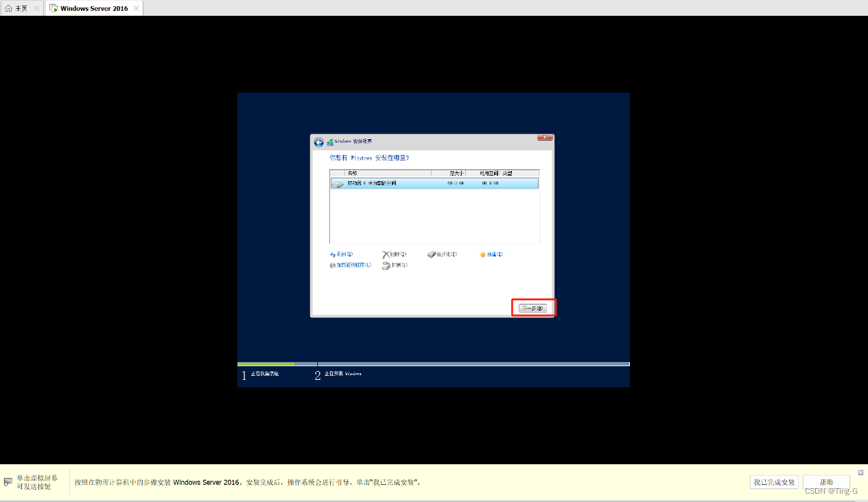Click the Help (帮助) button in bottom bar

click(826, 482)
